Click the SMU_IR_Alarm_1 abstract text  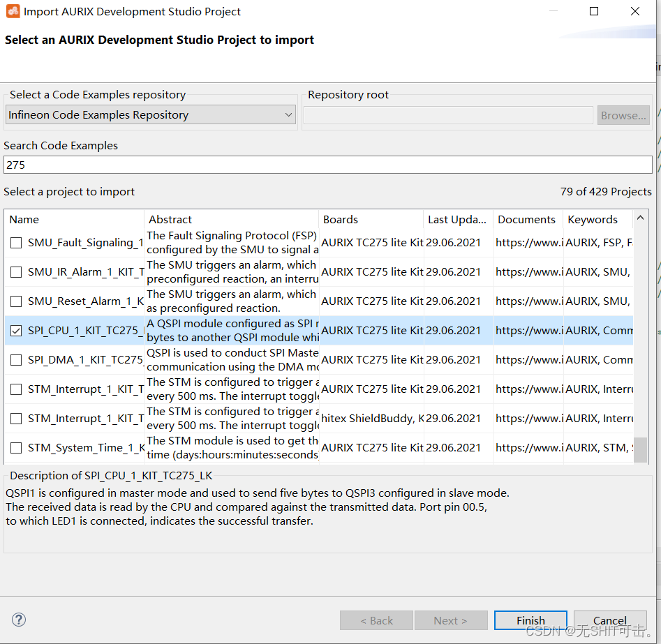(x=232, y=272)
